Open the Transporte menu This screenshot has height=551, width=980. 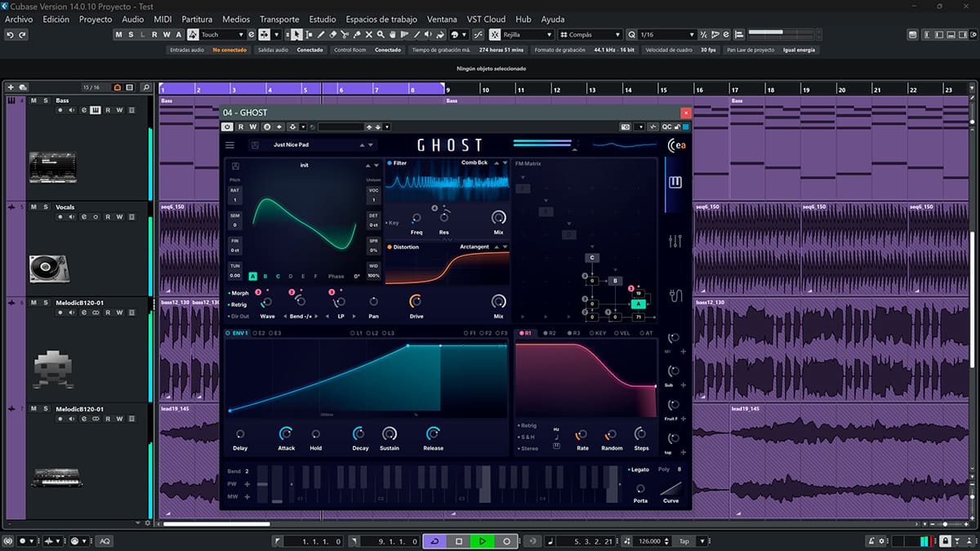279,19
